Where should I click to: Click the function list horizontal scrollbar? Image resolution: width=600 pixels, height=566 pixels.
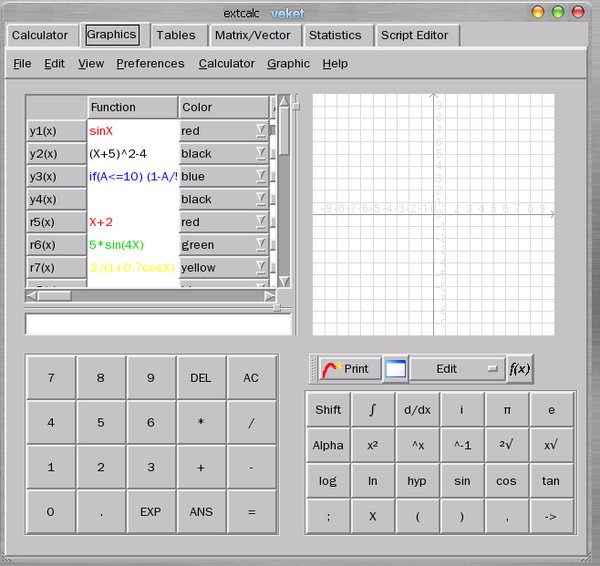tap(150, 295)
